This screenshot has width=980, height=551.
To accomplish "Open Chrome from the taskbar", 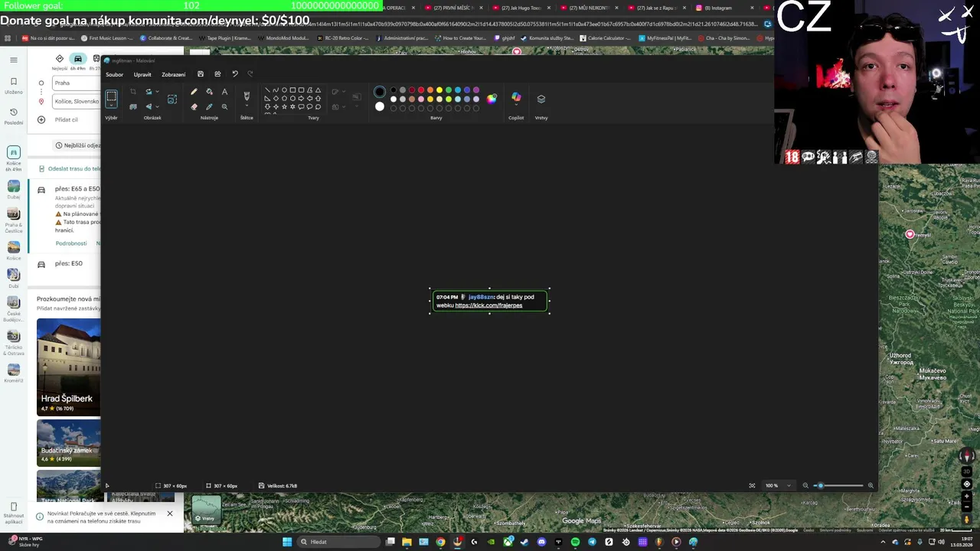I will pos(440,542).
